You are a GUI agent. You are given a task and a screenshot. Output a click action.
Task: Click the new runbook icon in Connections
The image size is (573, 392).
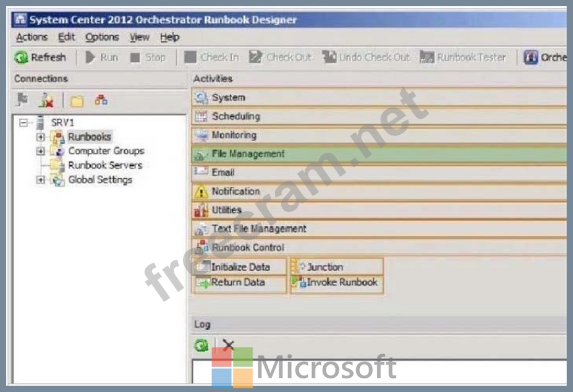tap(101, 100)
